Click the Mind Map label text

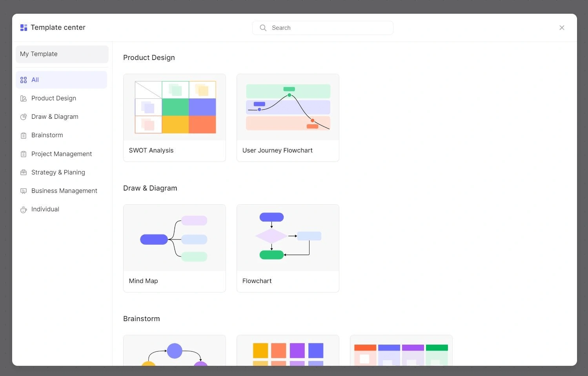pos(143,281)
